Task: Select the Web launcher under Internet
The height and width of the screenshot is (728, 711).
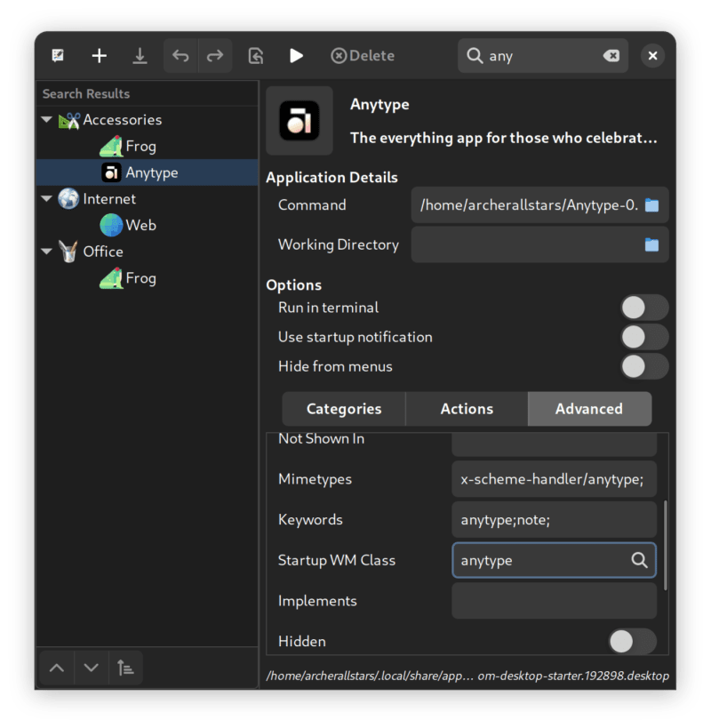Action: (148, 225)
